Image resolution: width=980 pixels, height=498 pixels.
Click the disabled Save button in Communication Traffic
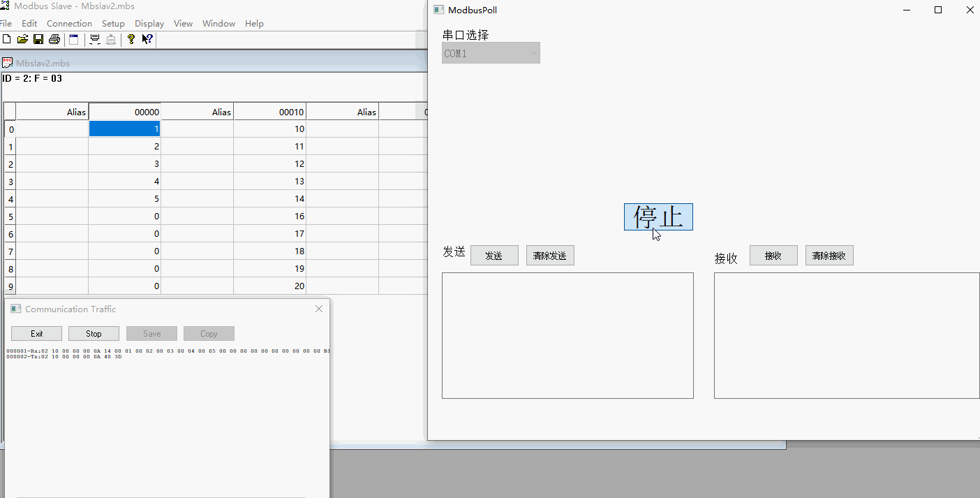151,334
